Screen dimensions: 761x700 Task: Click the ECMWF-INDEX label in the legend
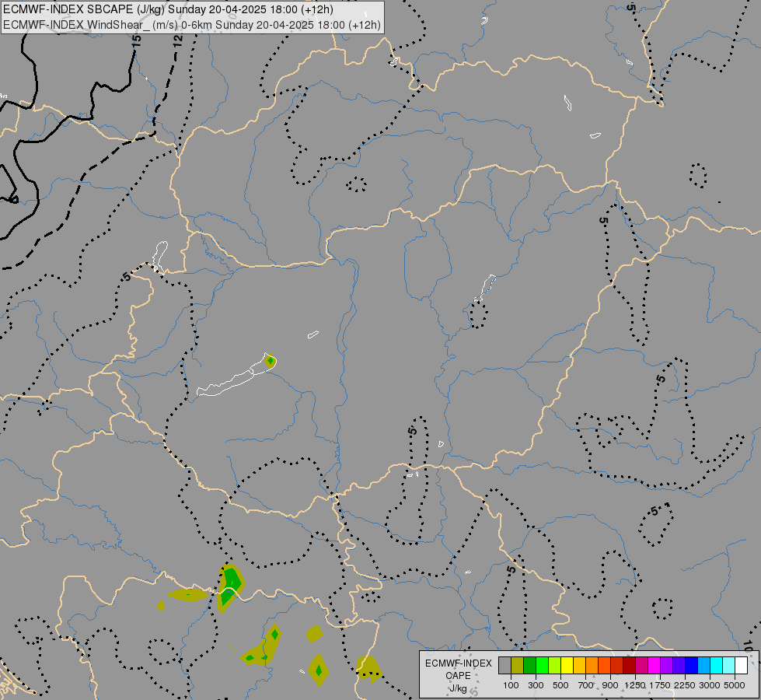(x=458, y=663)
